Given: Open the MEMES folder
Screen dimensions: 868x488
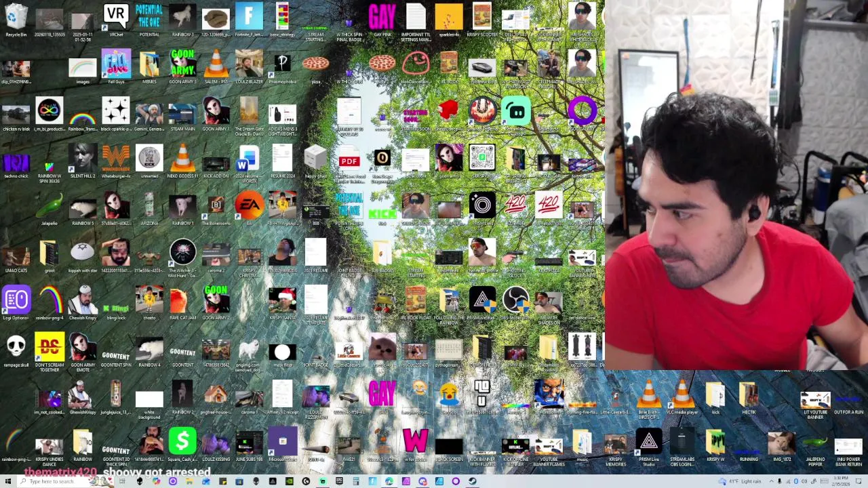Looking at the screenshot, I should [x=149, y=67].
